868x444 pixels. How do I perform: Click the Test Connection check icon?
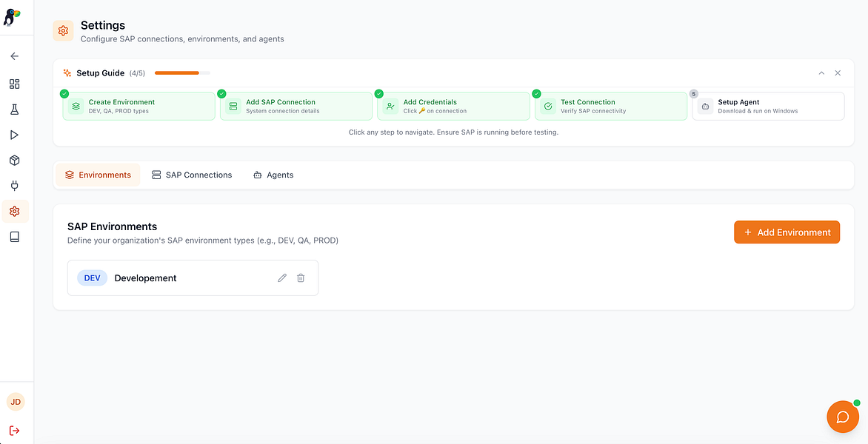point(548,106)
